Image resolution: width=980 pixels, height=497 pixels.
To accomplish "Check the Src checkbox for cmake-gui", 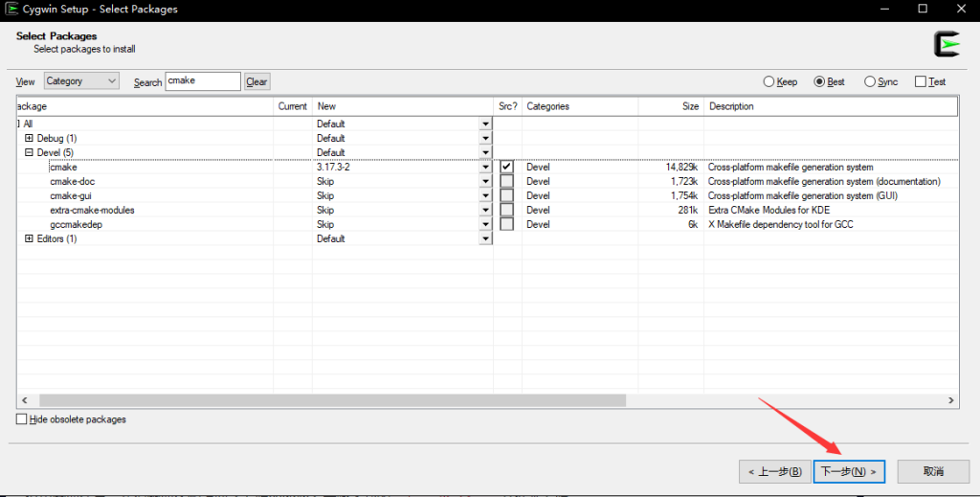I will (x=507, y=195).
